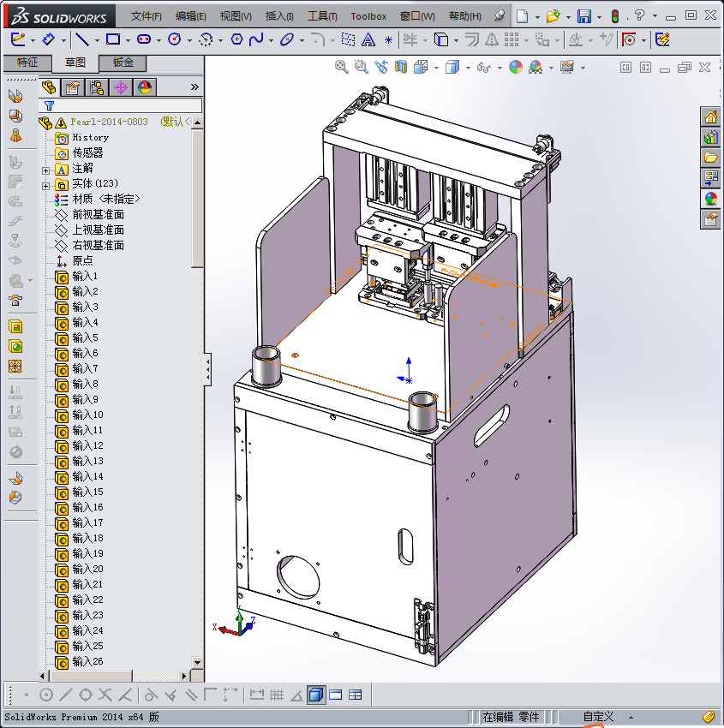This screenshot has width=724, height=728.
Task: Open the DisplayManager tab icon
Action: (x=145, y=87)
